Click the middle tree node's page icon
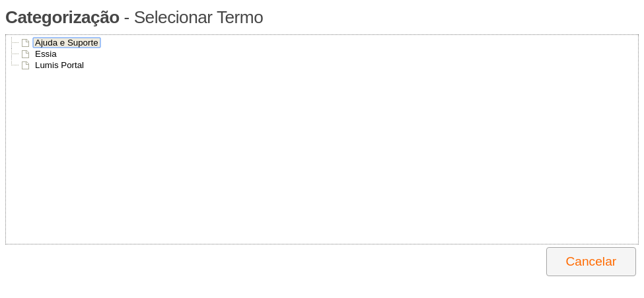This screenshot has height=298, width=644. (26, 54)
